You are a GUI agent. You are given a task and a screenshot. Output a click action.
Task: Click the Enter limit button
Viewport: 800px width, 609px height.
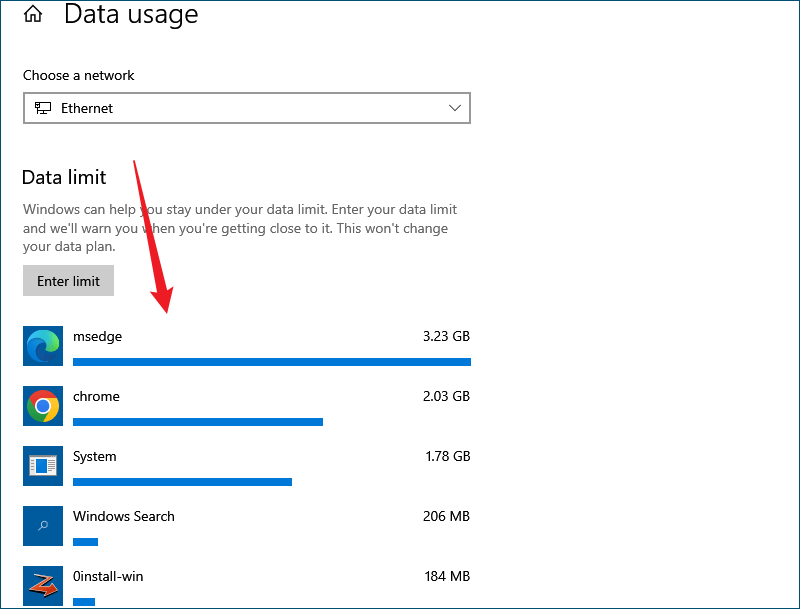[x=68, y=281]
